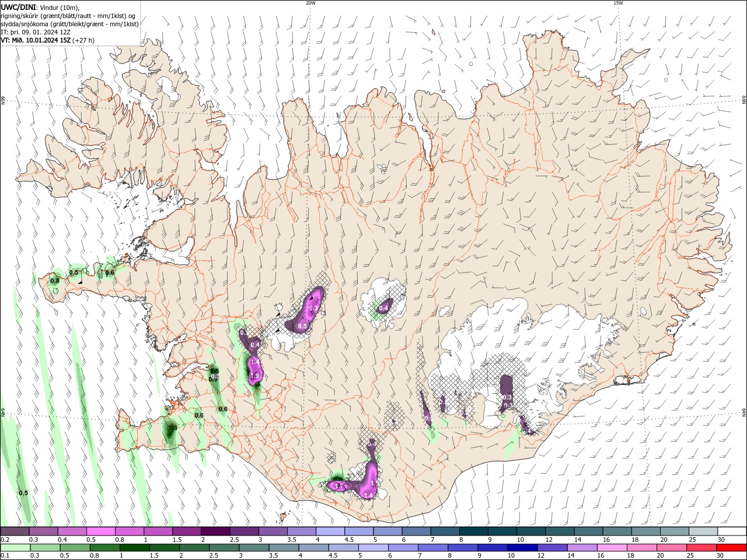Select the '4.5' label under upper legend row
The image size is (747, 560).
tap(348, 540)
